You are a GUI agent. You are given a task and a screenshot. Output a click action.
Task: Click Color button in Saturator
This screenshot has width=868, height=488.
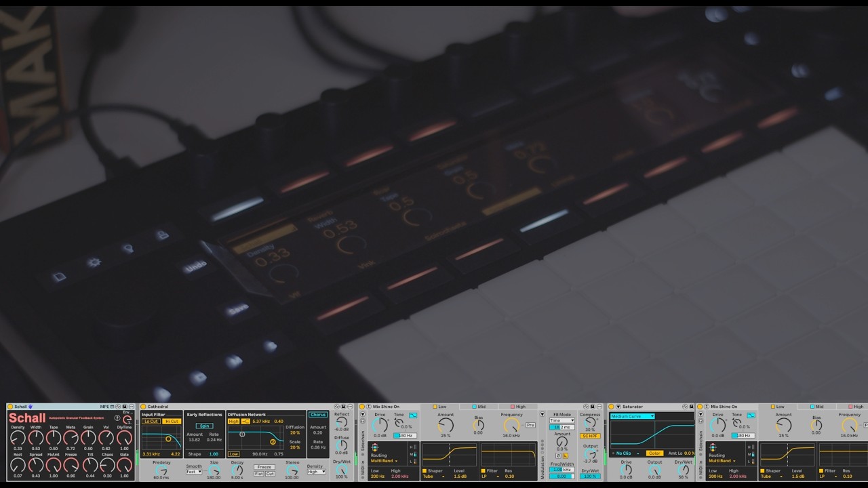pos(654,453)
